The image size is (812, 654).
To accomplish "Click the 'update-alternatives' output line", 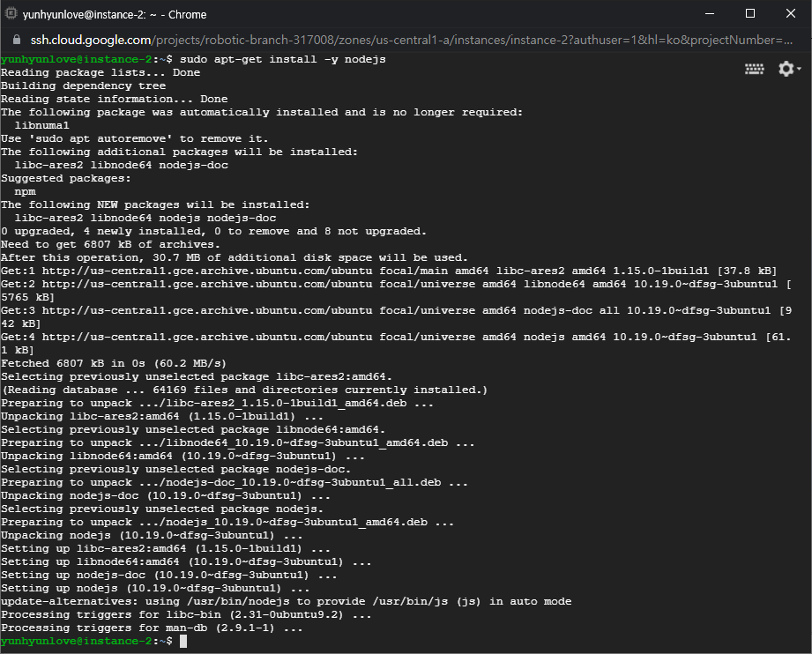I will 287,602.
